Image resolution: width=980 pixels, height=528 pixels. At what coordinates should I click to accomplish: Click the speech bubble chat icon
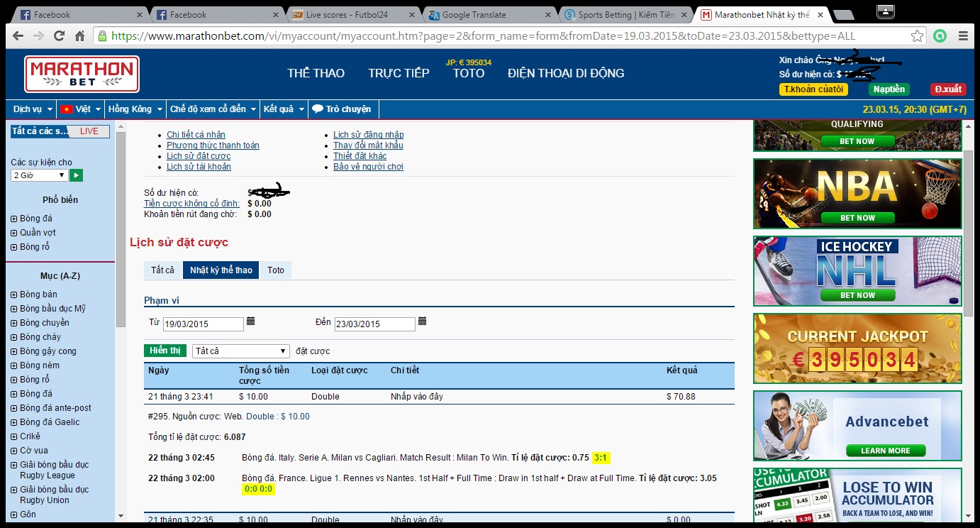[318, 109]
